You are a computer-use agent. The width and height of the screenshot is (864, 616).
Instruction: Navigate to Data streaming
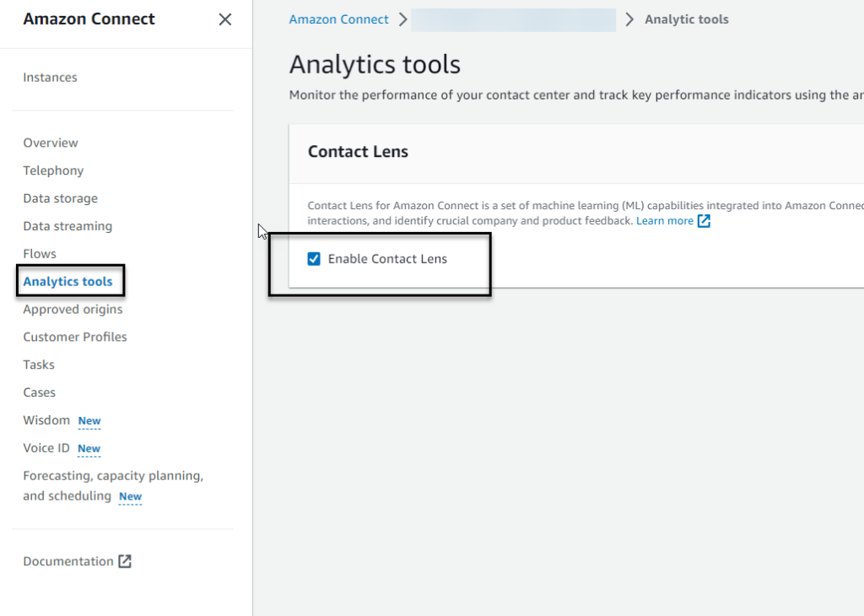pos(67,226)
